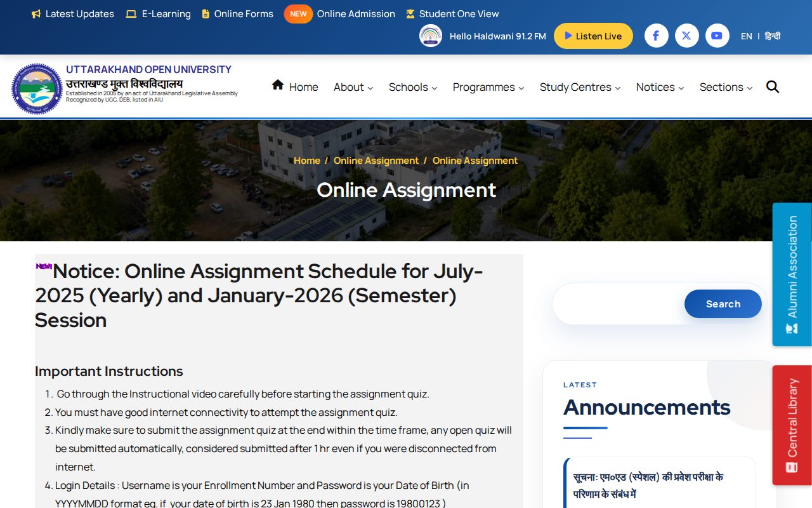Open the Facebook page icon
Viewport: 812px width, 508px height.
657,36
